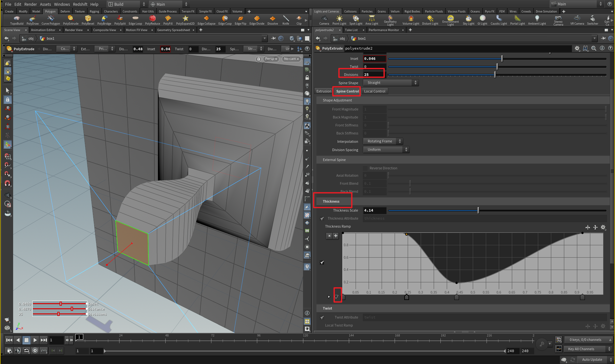
Task: Select the Edge Loop shelf tool
Action: [135, 20]
